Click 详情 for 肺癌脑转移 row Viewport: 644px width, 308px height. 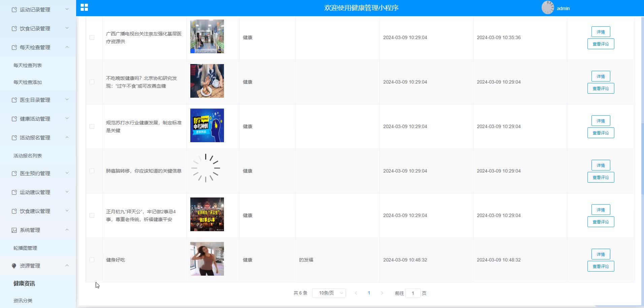601,165
